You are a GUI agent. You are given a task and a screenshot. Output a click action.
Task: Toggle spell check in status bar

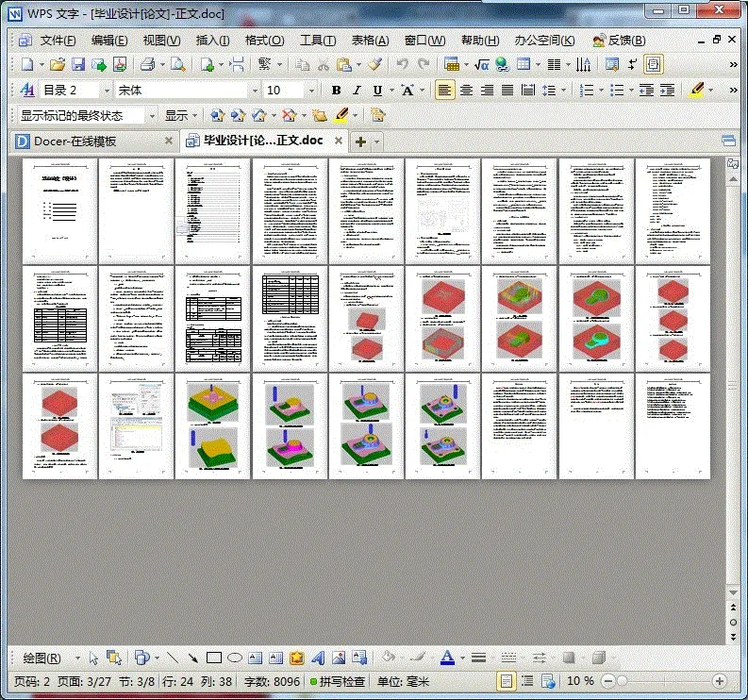(338, 682)
